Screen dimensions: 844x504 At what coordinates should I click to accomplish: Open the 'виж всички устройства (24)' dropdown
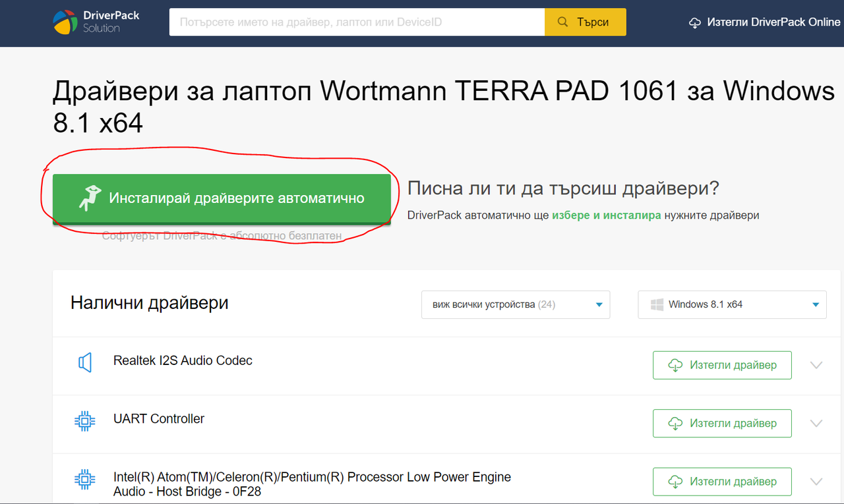[x=516, y=304]
